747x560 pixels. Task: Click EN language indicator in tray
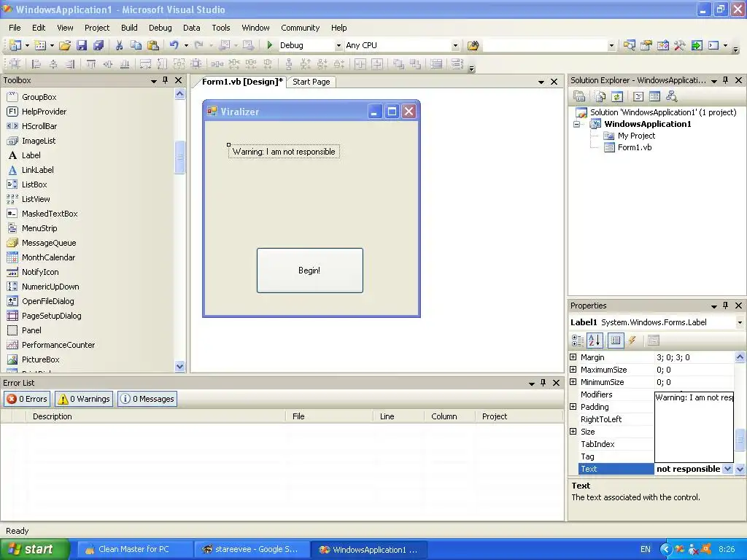(x=646, y=549)
